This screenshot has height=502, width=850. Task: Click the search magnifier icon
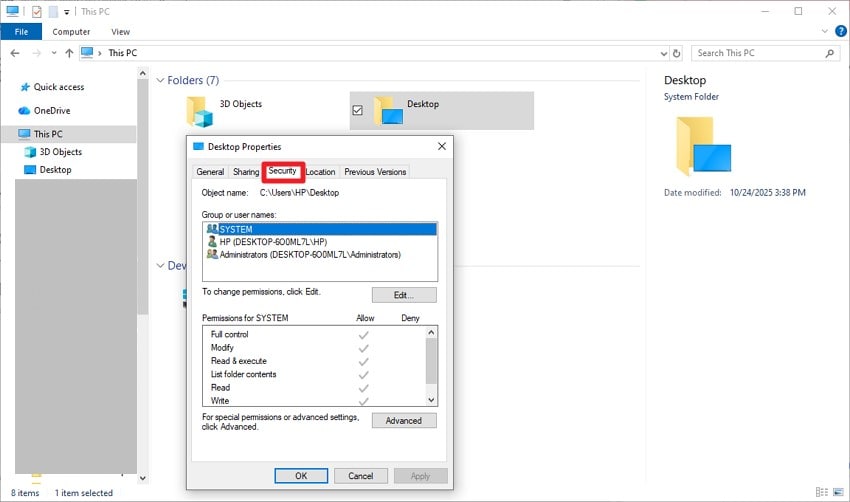point(829,53)
